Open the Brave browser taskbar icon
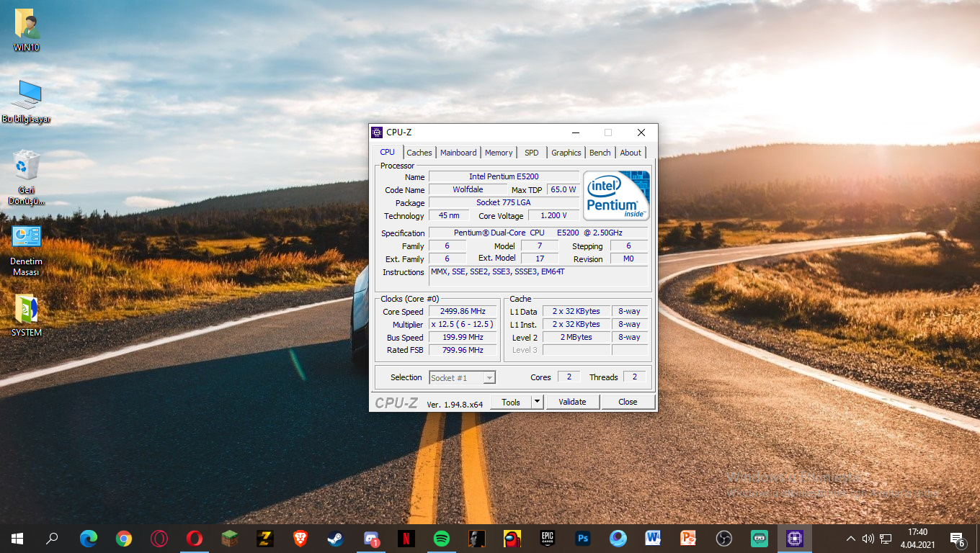Screen dimensions: 980x553 point(300,539)
